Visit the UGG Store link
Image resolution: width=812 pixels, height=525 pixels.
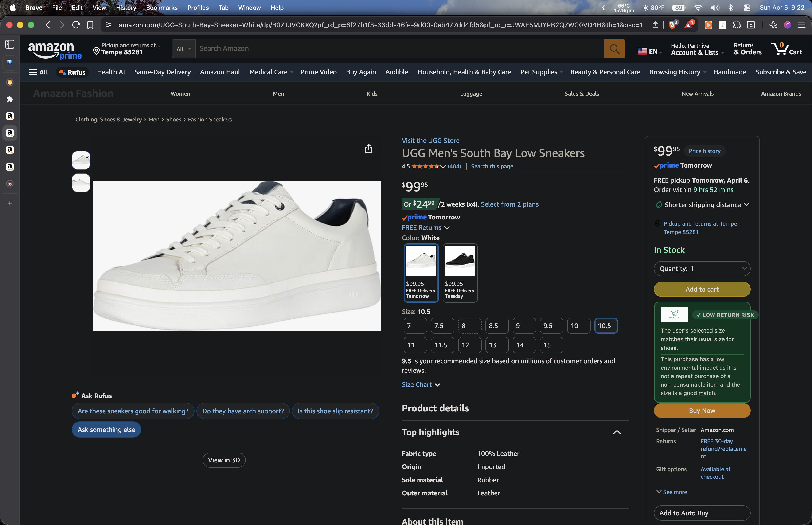click(430, 141)
